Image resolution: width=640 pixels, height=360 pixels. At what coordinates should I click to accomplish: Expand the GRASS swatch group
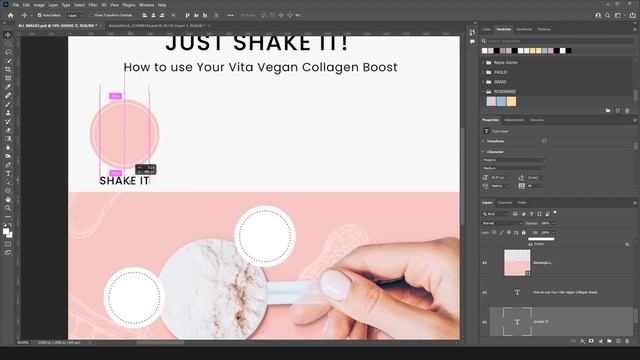484,82
